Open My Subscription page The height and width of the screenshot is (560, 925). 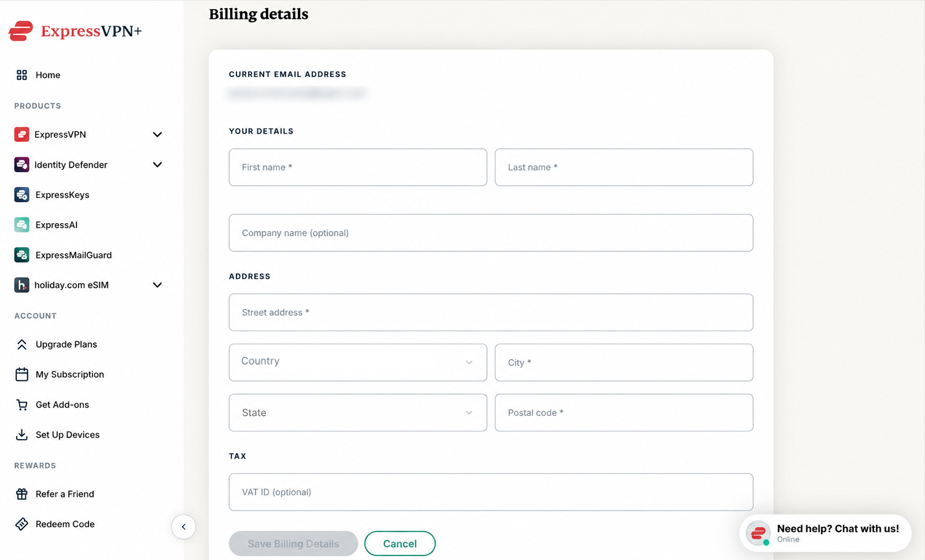[x=69, y=375]
